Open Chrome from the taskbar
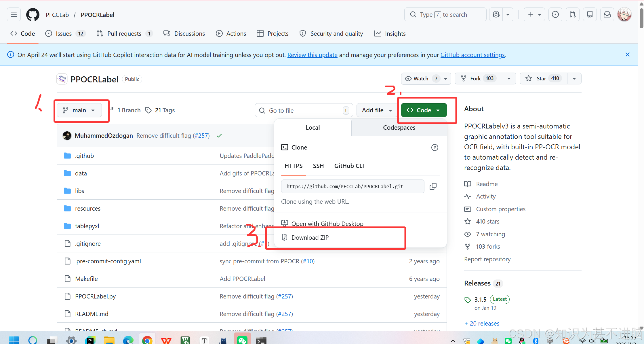The width and height of the screenshot is (644, 344). coord(147,340)
